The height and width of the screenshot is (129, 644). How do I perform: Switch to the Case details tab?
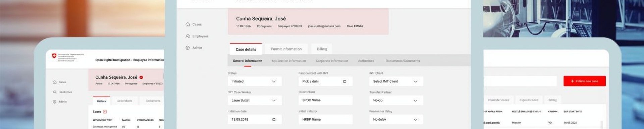246,49
